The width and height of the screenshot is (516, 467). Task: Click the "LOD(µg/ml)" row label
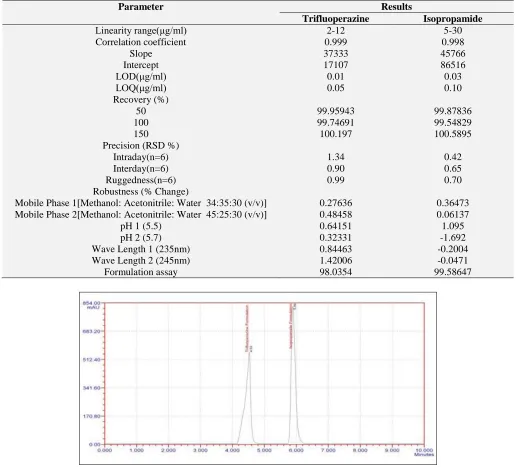pyautogui.click(x=141, y=77)
